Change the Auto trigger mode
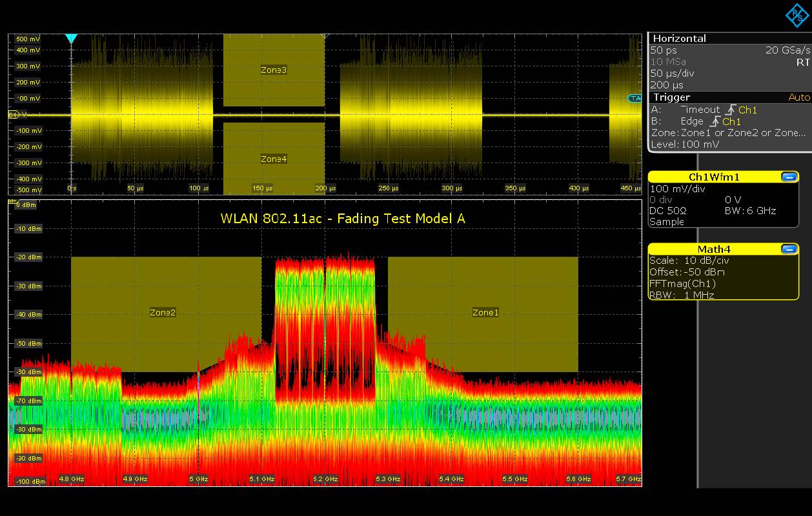This screenshot has height=516, width=812. pos(798,97)
